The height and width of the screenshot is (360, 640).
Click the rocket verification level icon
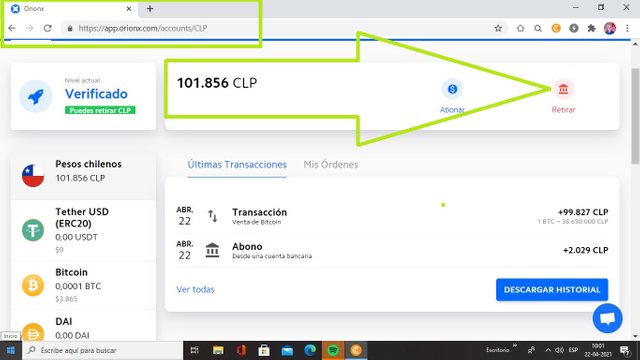click(36, 96)
